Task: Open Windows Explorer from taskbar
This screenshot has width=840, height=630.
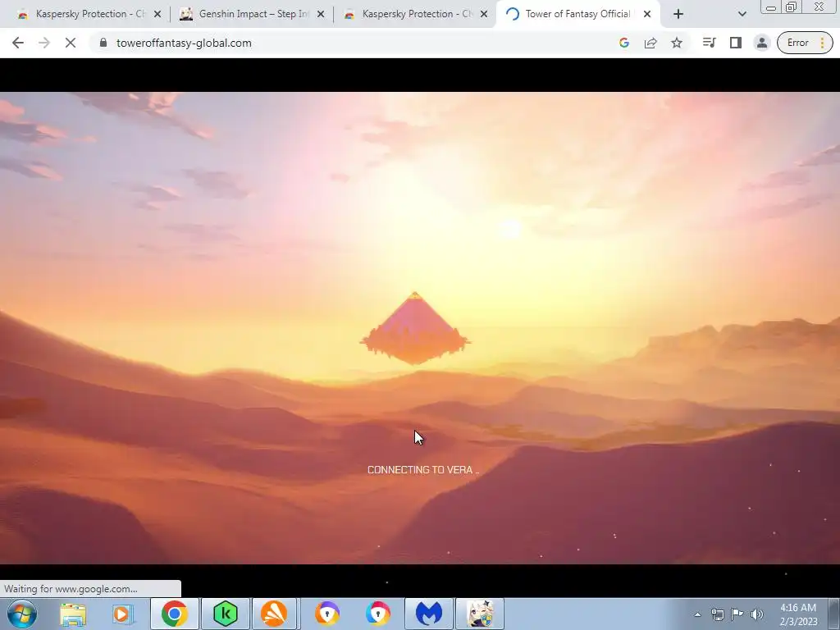Action: (x=73, y=614)
